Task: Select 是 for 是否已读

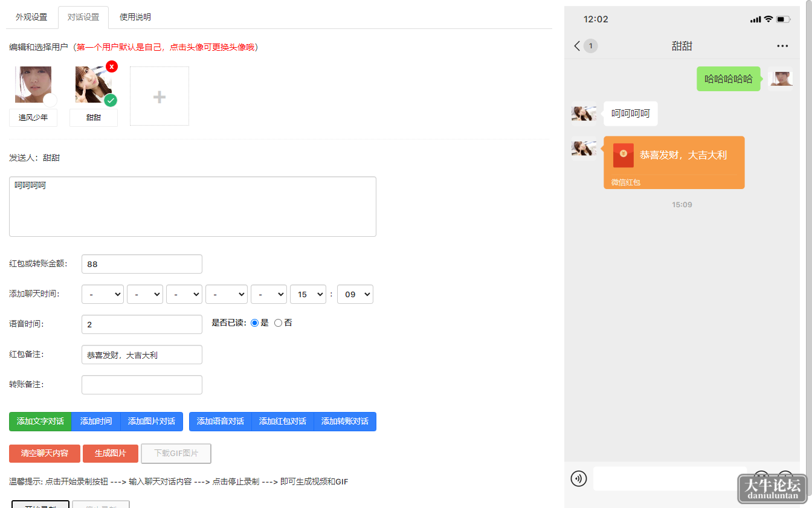Action: click(x=254, y=323)
